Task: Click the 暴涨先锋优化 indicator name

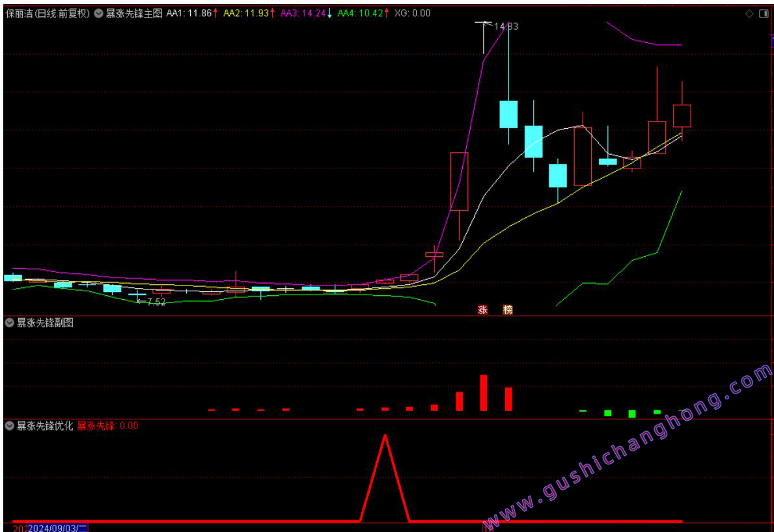Action: coord(46,425)
